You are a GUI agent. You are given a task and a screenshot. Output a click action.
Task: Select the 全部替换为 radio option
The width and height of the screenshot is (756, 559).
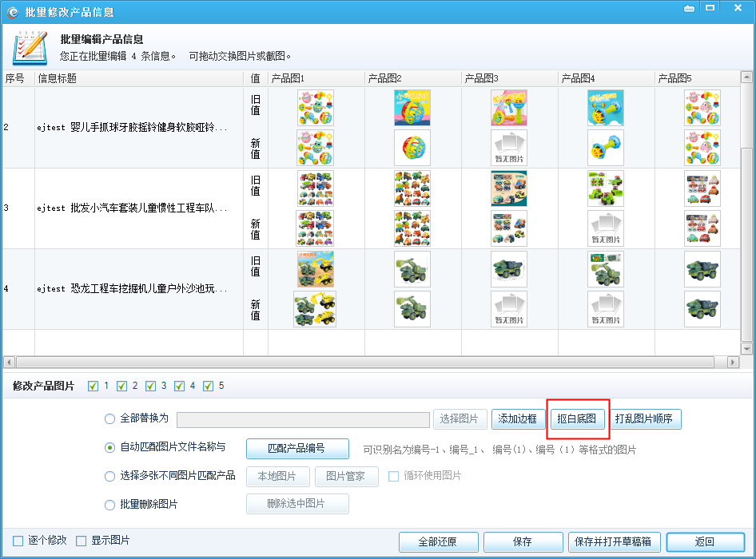(x=110, y=418)
